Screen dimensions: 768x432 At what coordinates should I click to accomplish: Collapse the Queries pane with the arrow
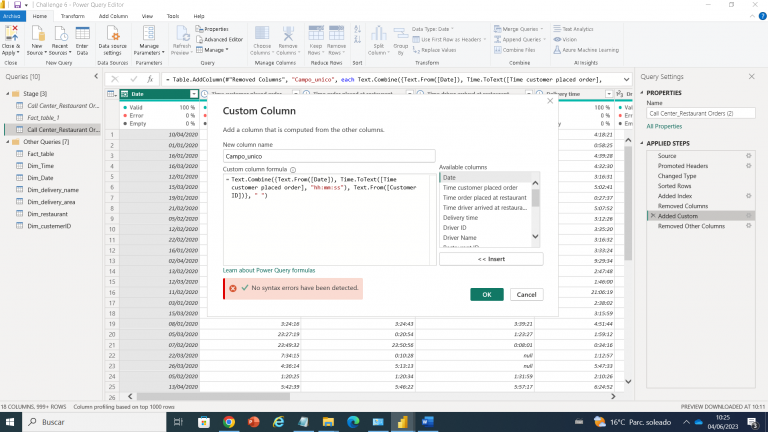[x=94, y=77]
